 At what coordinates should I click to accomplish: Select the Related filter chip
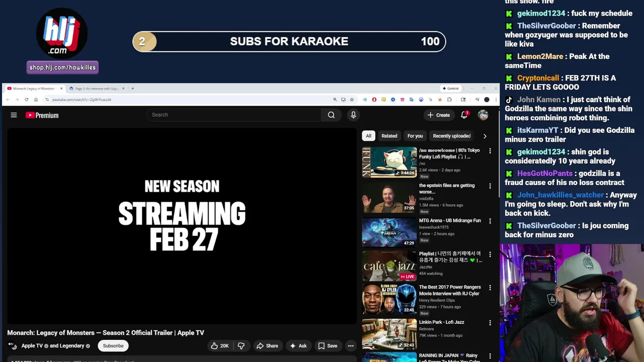pos(389,136)
